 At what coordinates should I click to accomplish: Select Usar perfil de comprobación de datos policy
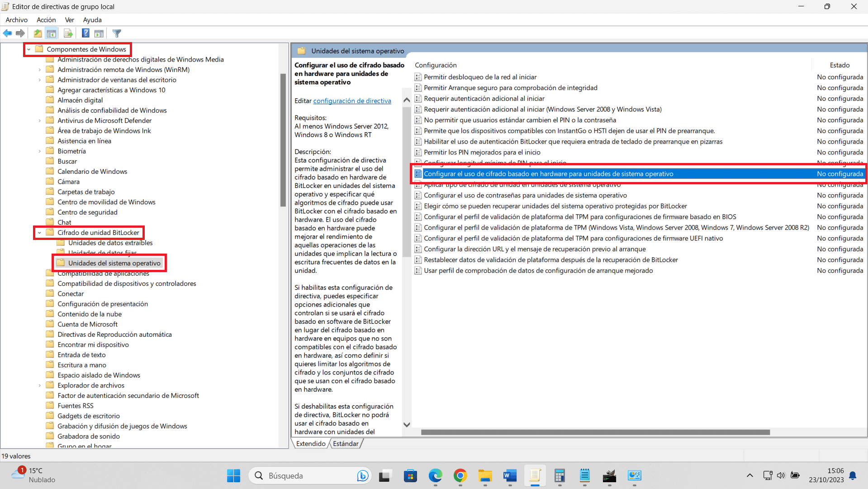(538, 270)
